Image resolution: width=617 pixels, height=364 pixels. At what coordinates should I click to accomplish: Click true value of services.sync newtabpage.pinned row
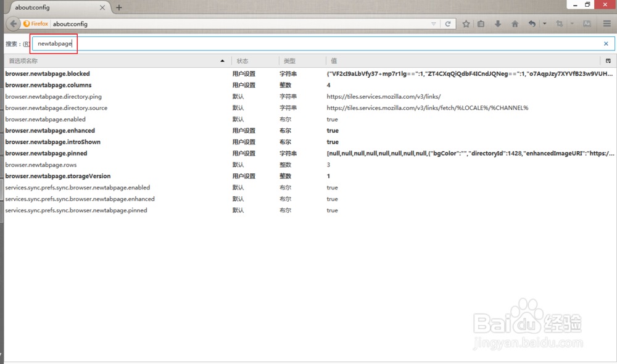(332, 210)
